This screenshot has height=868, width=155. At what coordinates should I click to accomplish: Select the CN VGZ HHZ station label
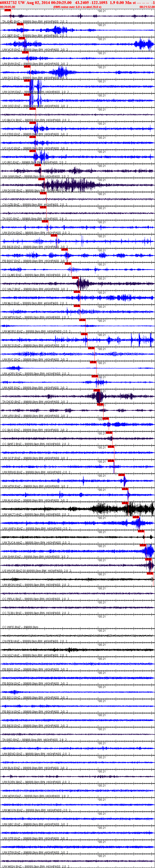[x=35, y=655]
